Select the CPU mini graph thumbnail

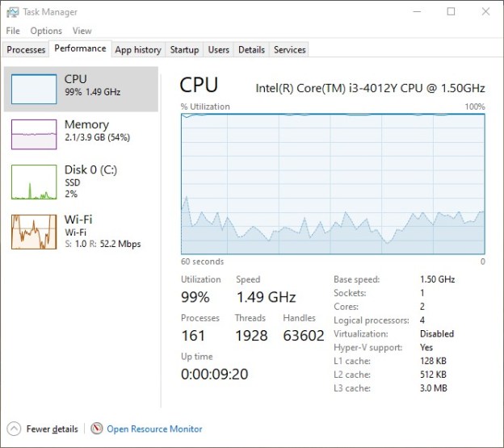click(34, 88)
